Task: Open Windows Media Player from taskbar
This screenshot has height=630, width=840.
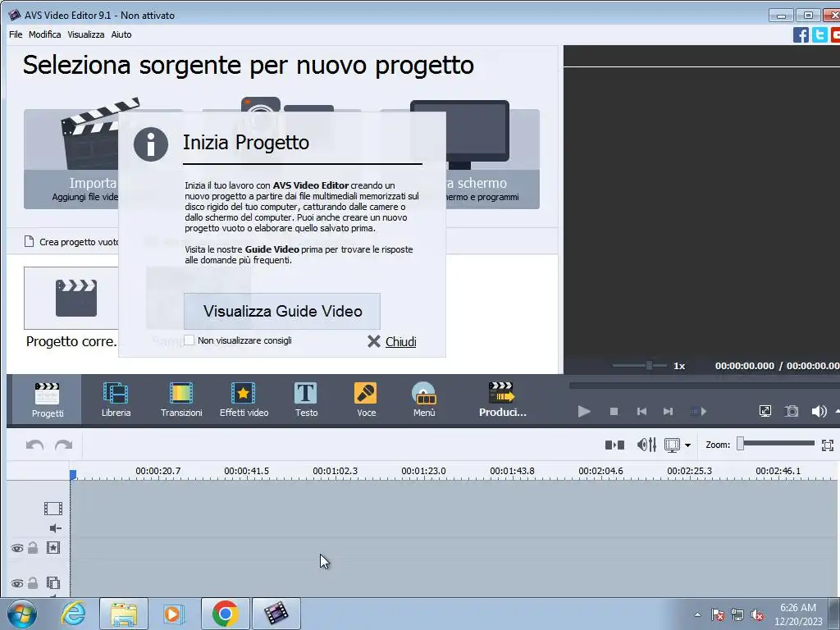Action: point(173,614)
